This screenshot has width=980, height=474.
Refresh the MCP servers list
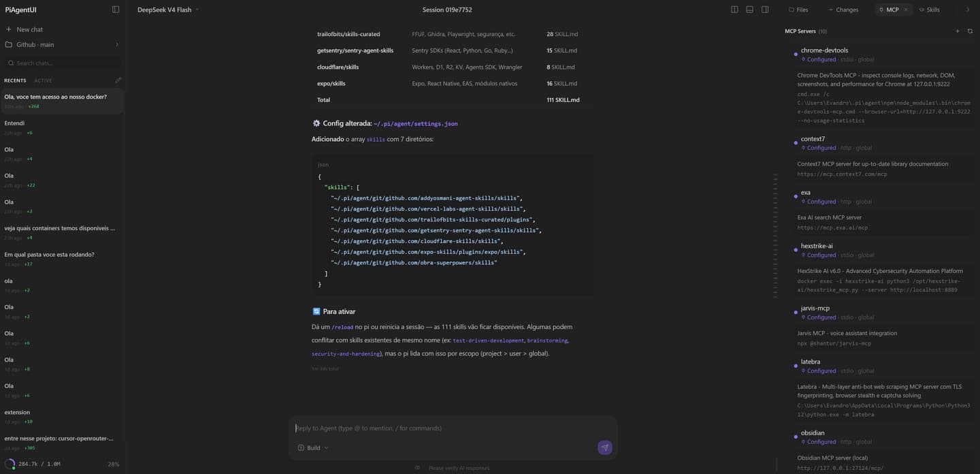click(x=970, y=31)
